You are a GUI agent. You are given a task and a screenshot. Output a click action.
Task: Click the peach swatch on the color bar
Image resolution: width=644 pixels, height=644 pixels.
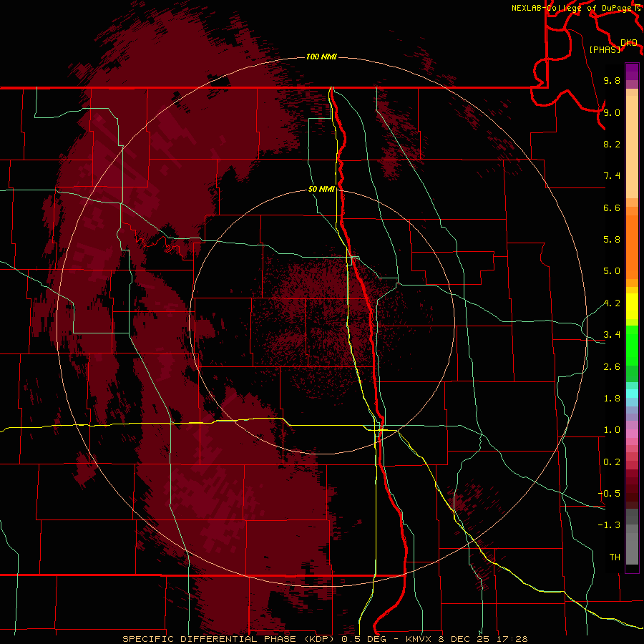[632, 147]
